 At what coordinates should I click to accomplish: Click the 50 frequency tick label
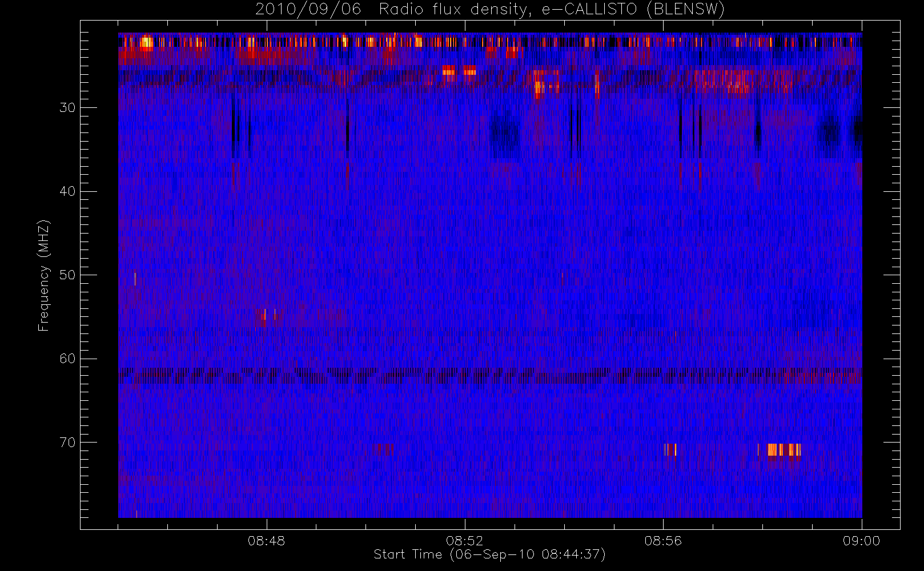(67, 275)
